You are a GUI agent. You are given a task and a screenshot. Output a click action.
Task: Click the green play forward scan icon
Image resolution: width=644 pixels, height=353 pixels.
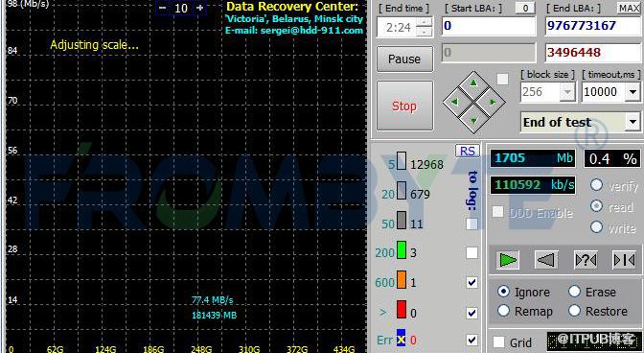point(508,260)
